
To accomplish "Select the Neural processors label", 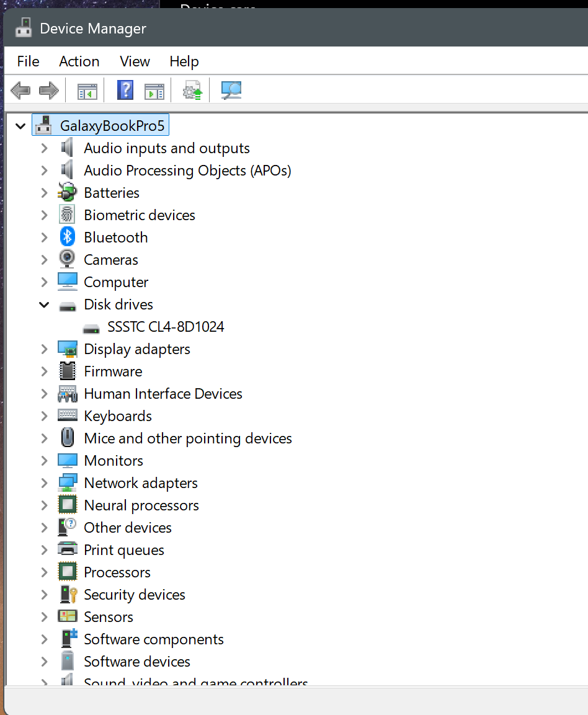I will (x=141, y=505).
